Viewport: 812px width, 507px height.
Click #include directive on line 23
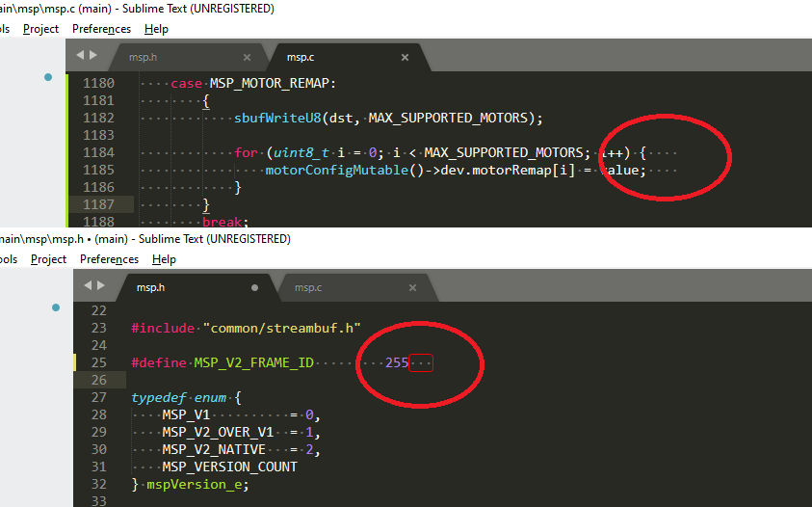(163, 328)
